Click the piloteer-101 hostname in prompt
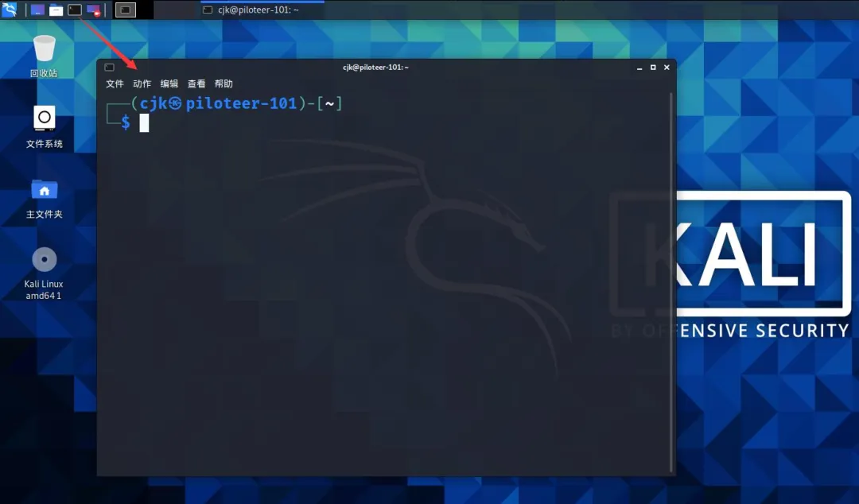The height and width of the screenshot is (504, 859). 242,103
